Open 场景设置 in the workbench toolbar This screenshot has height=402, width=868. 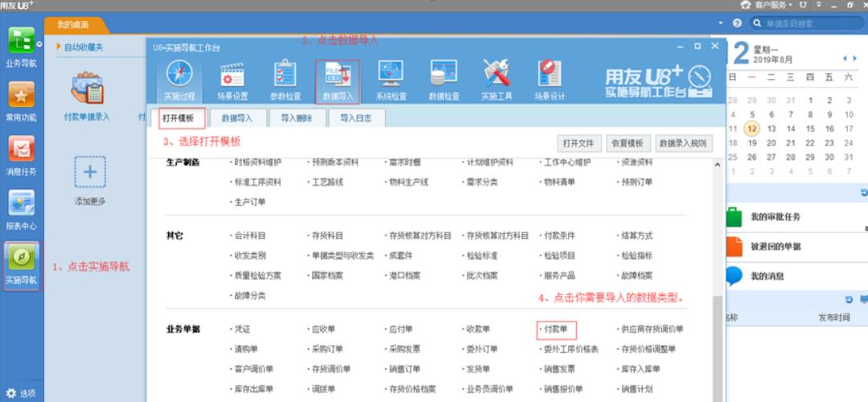click(x=232, y=80)
